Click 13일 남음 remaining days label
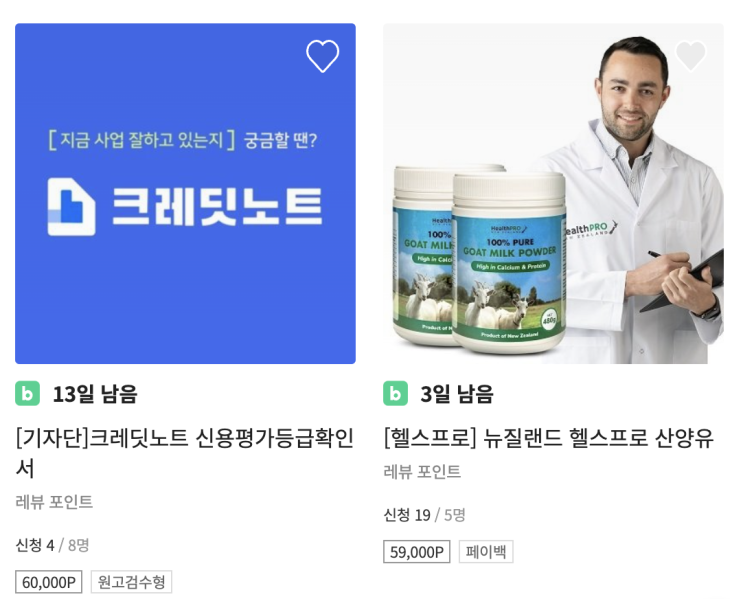743x599 pixels. (95, 394)
